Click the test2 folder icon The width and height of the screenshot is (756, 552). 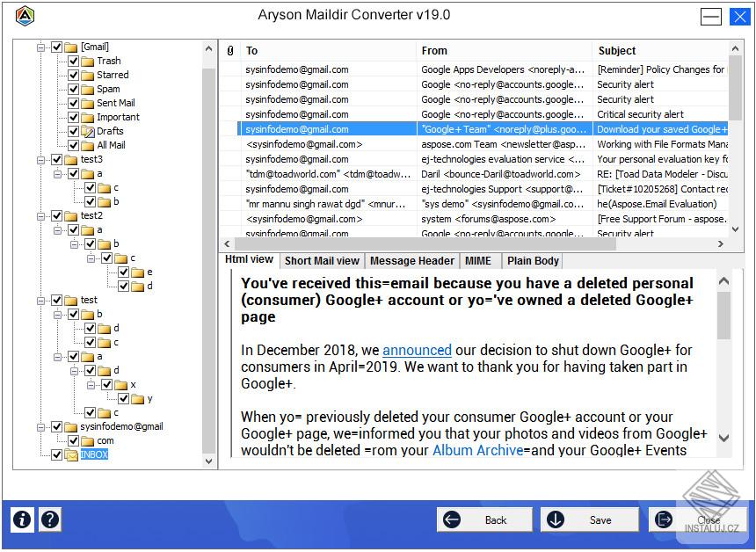pyautogui.click(x=71, y=216)
